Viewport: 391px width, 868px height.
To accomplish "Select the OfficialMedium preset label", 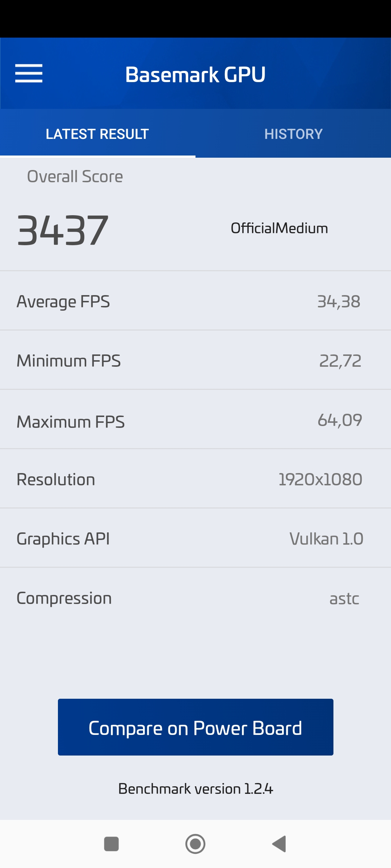I will (279, 228).
